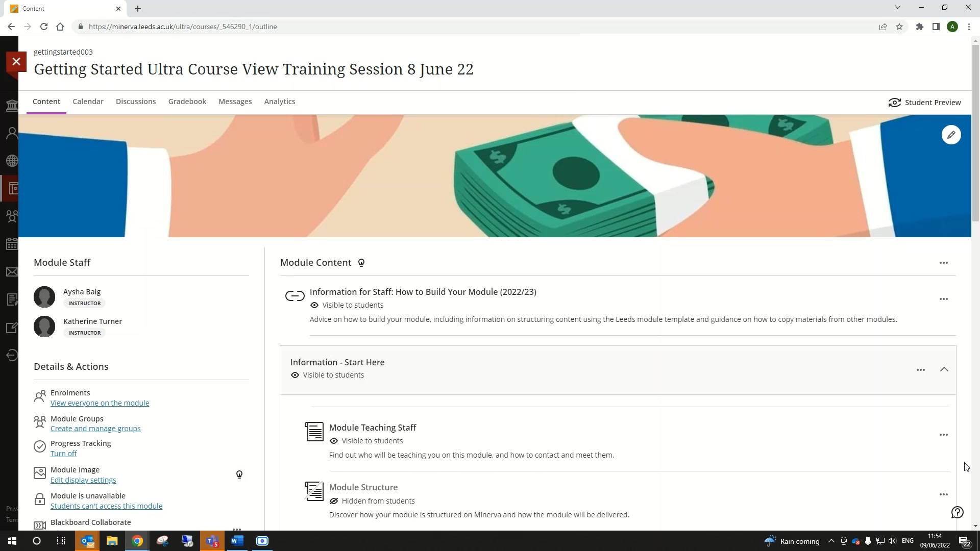The image size is (980, 551).
Task: Open Microsoft Teams from the taskbar
Action: click(x=212, y=540)
